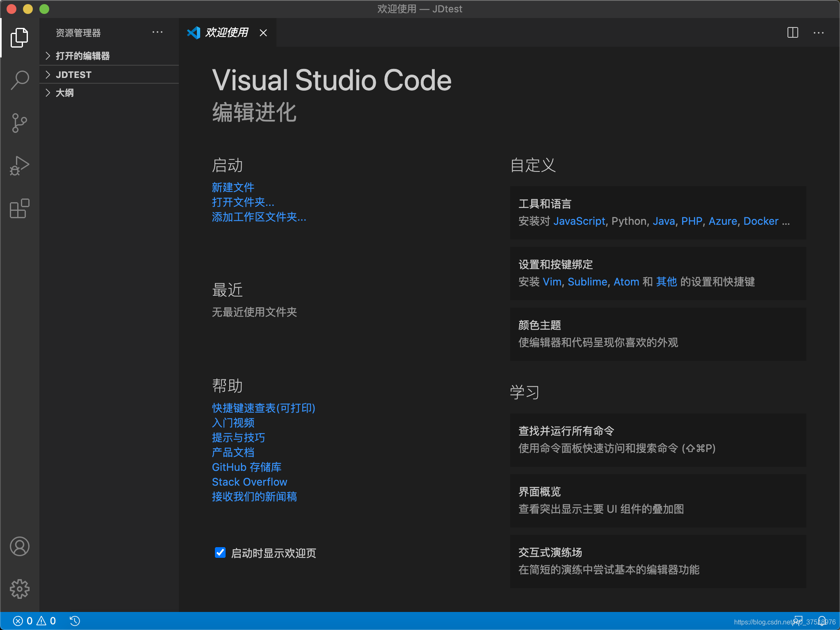Expand the JDTEST folder section

click(74, 75)
